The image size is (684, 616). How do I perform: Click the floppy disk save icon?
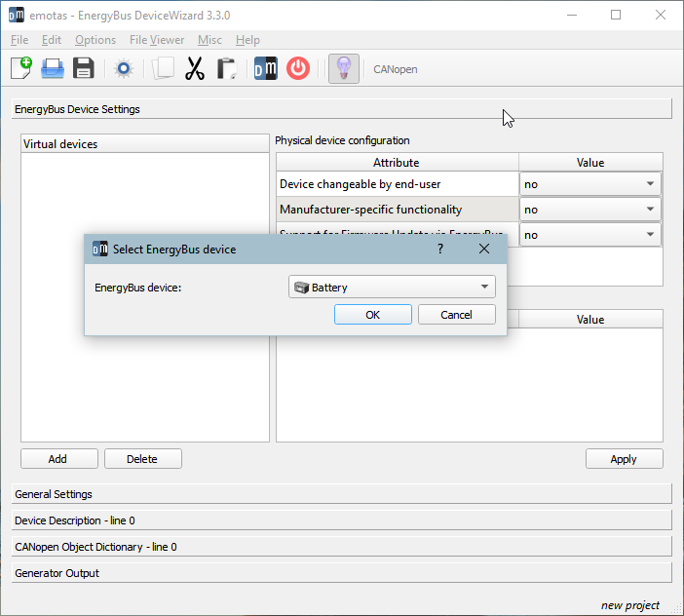point(84,68)
